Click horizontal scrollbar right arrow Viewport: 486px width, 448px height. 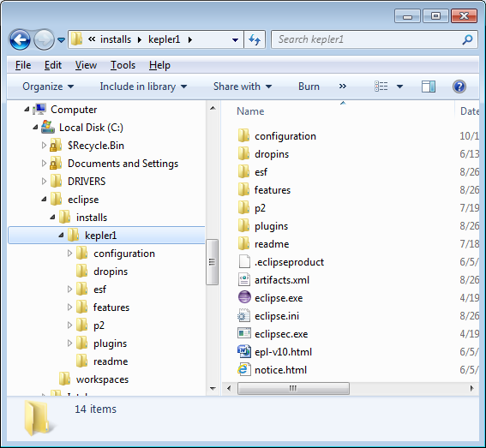[x=472, y=388]
